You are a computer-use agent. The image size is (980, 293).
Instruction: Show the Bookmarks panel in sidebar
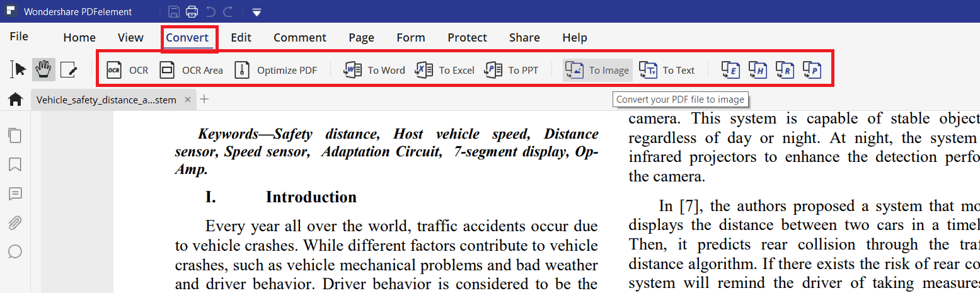(x=15, y=164)
